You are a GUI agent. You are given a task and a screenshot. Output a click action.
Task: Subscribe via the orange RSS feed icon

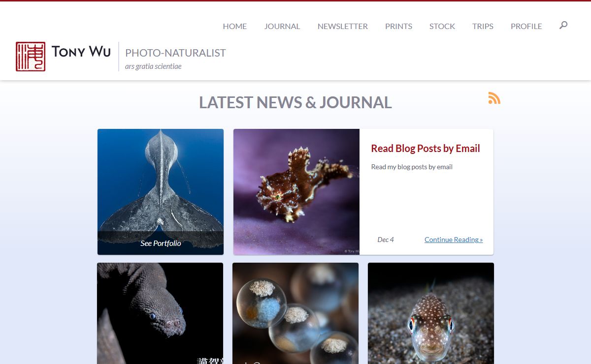click(x=494, y=98)
